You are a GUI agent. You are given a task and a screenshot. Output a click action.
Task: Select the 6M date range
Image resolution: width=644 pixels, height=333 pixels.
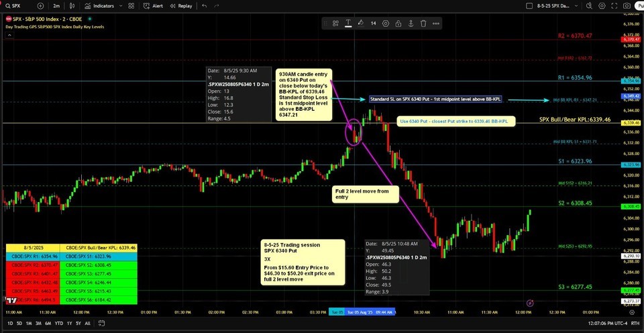tap(48, 324)
